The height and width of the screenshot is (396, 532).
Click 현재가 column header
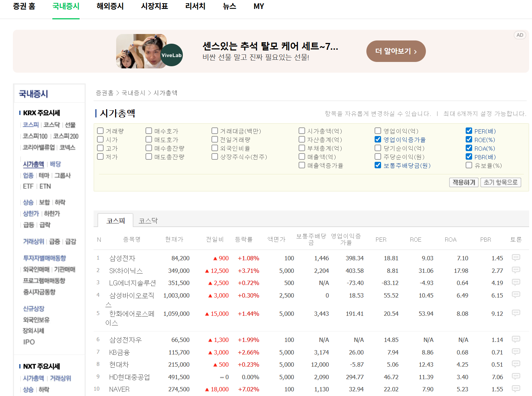[x=174, y=239]
